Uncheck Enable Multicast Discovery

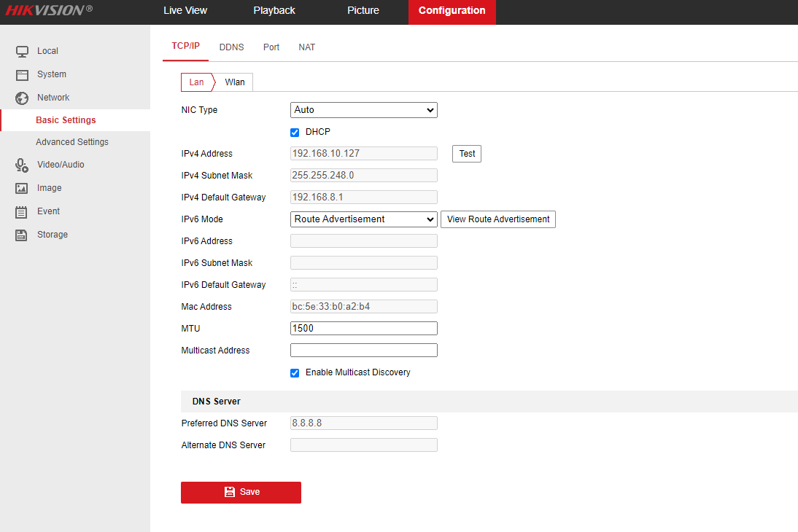click(x=294, y=372)
